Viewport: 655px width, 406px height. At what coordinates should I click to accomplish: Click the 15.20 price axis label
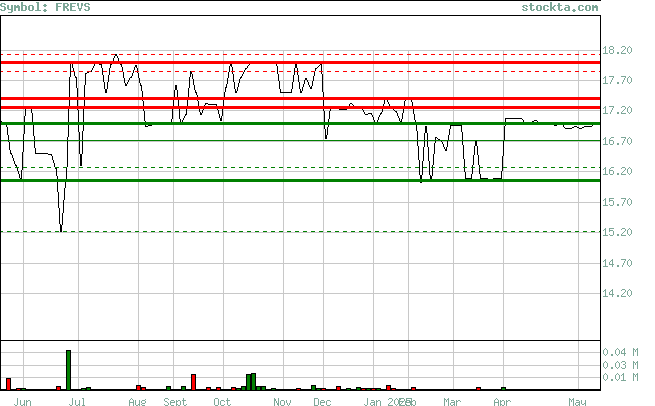pos(617,232)
